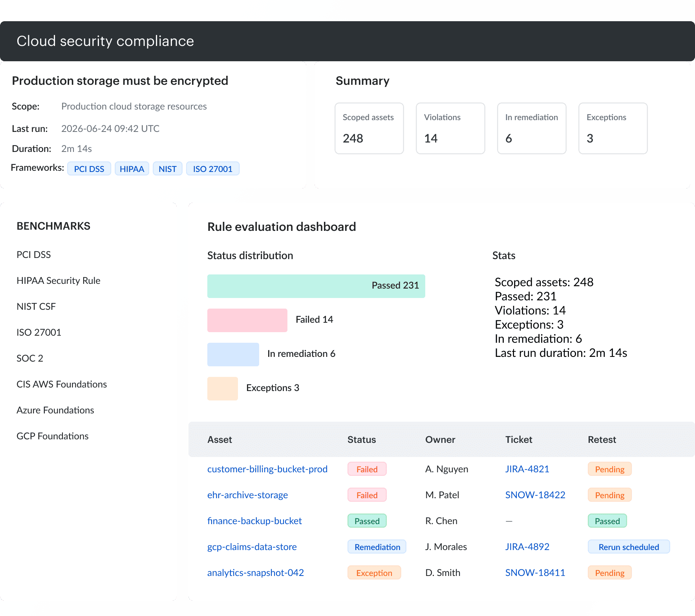Click owner R. Chen

click(x=441, y=521)
